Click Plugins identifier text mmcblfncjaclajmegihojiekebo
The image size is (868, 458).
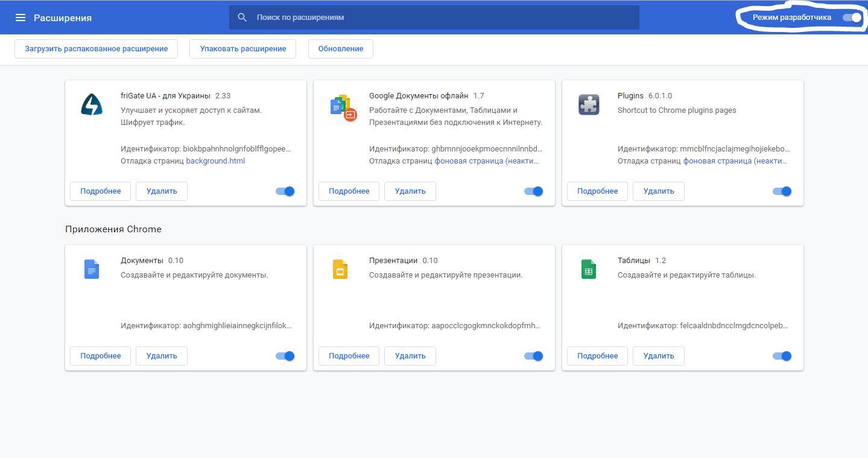pyautogui.click(x=735, y=149)
